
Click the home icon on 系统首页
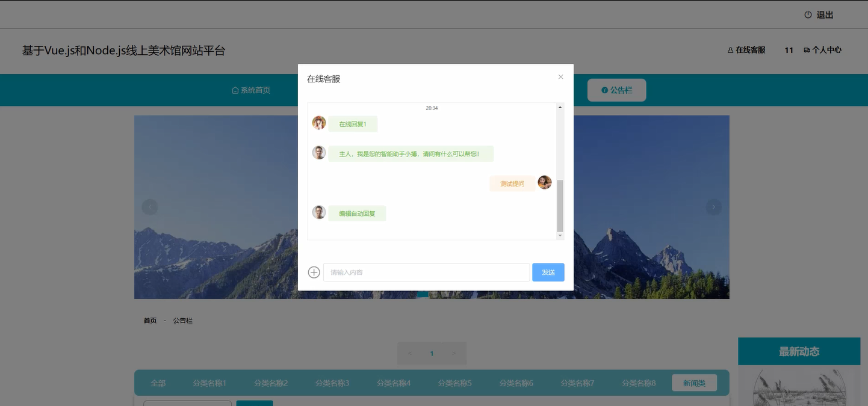[x=235, y=90]
